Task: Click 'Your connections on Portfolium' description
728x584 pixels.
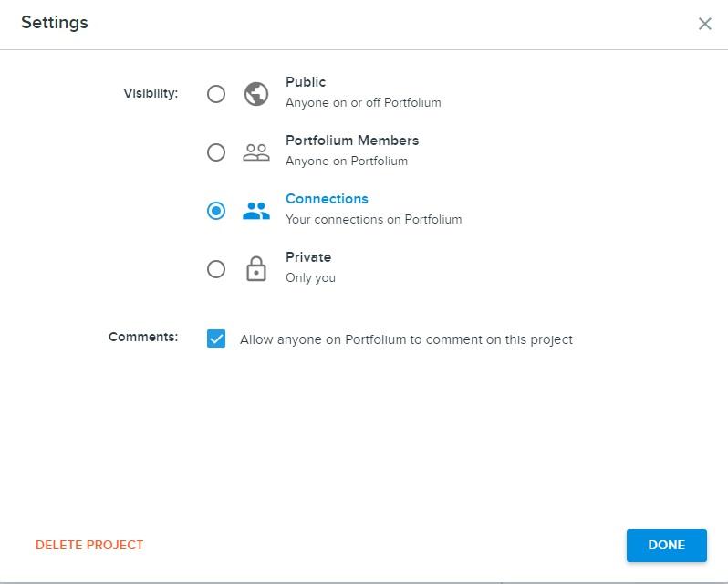Action: [374, 220]
